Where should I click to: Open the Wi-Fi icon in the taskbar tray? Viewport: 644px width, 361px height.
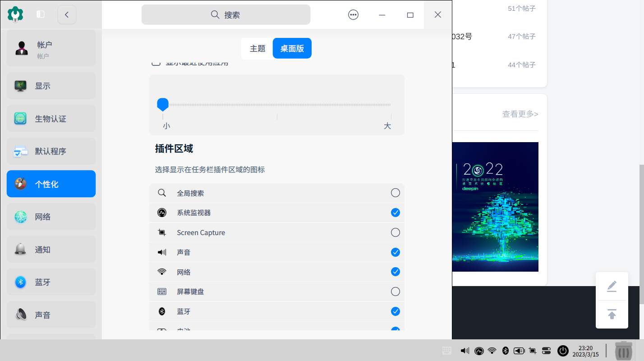point(492,351)
